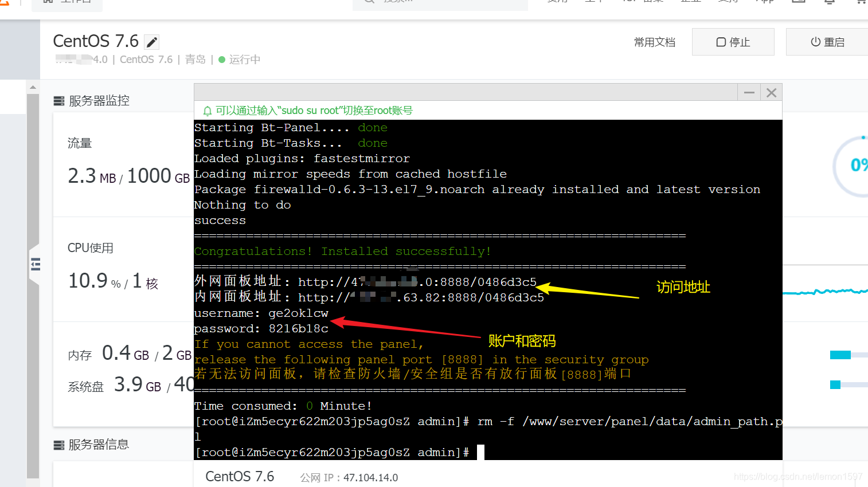
Task: Click the 服务器监控 heading
Action: point(99,101)
